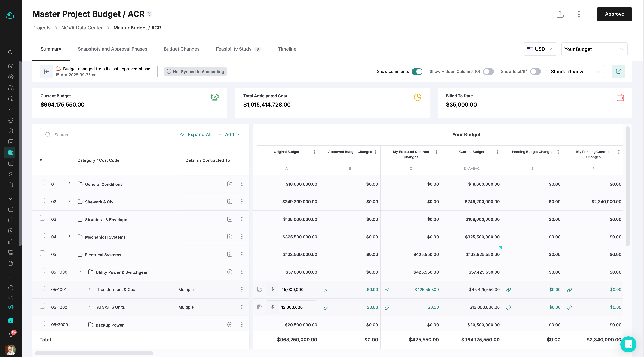Open the USD currency dropdown
The width and height of the screenshot is (644, 357).
pos(540,49)
